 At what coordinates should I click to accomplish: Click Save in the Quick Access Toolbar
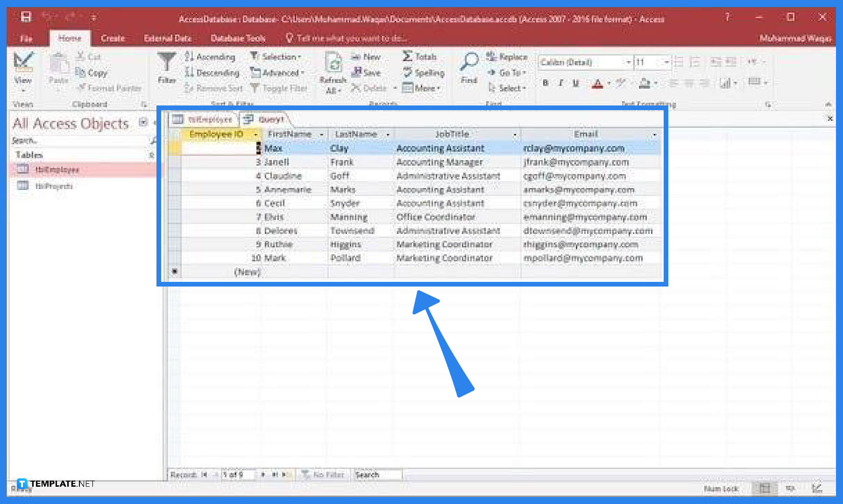click(26, 17)
